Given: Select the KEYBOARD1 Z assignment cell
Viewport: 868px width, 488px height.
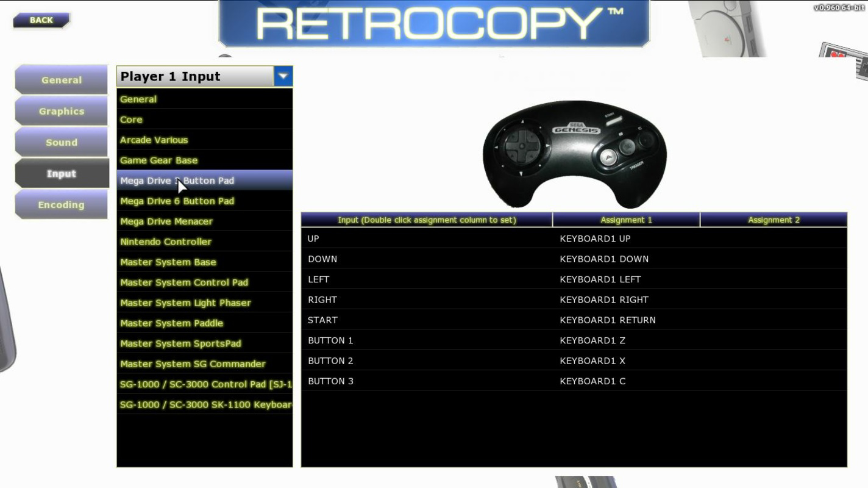Looking at the screenshot, I should pos(626,340).
